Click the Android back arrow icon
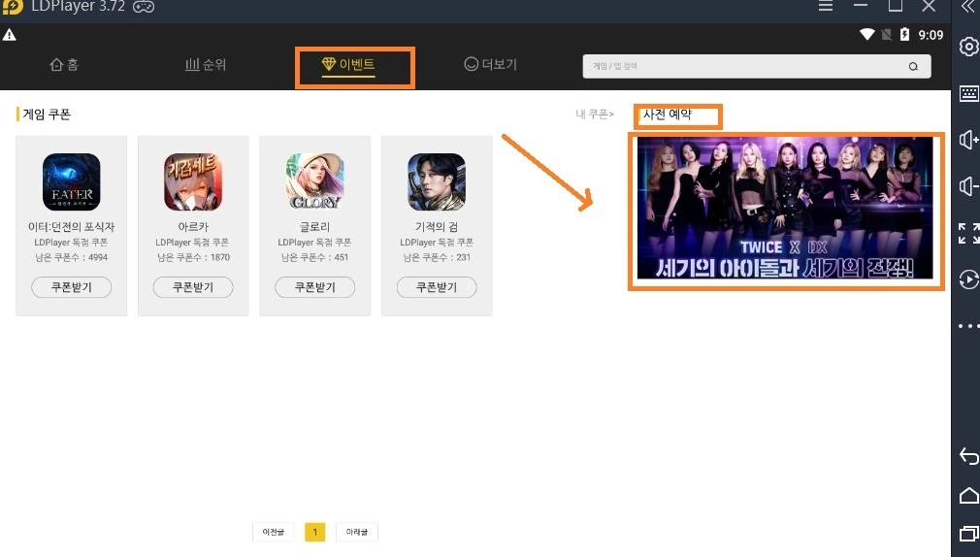 coord(968,456)
